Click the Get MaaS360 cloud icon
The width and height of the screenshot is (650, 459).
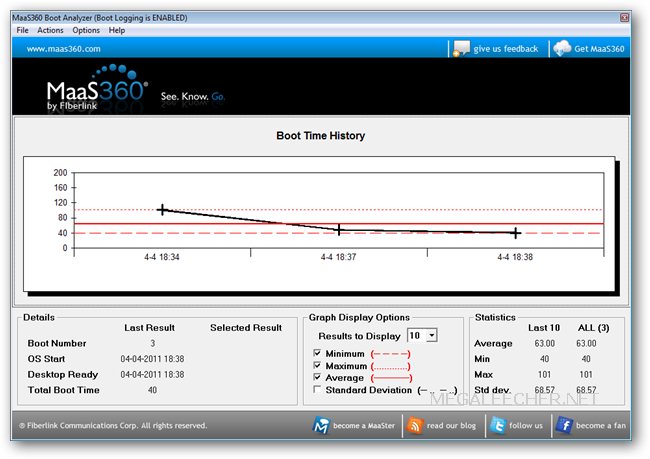click(562, 49)
